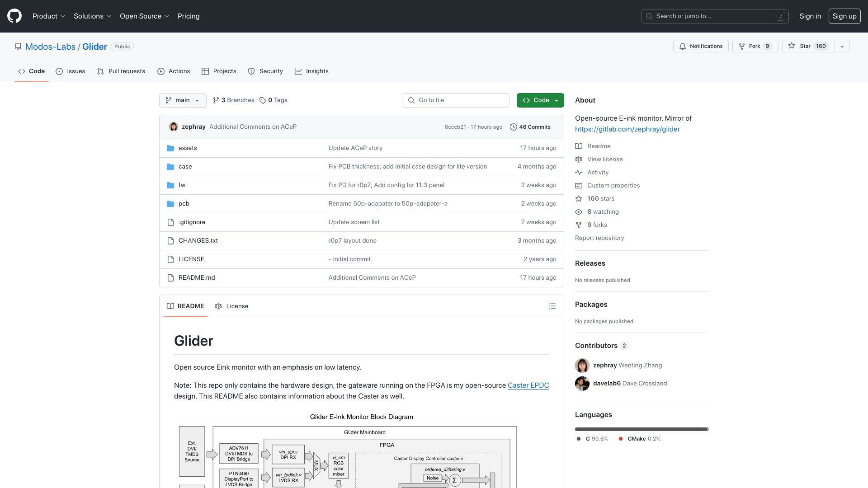Screen dimensions: 868x488
Task: Open the pcb folder icon
Action: click(x=170, y=204)
